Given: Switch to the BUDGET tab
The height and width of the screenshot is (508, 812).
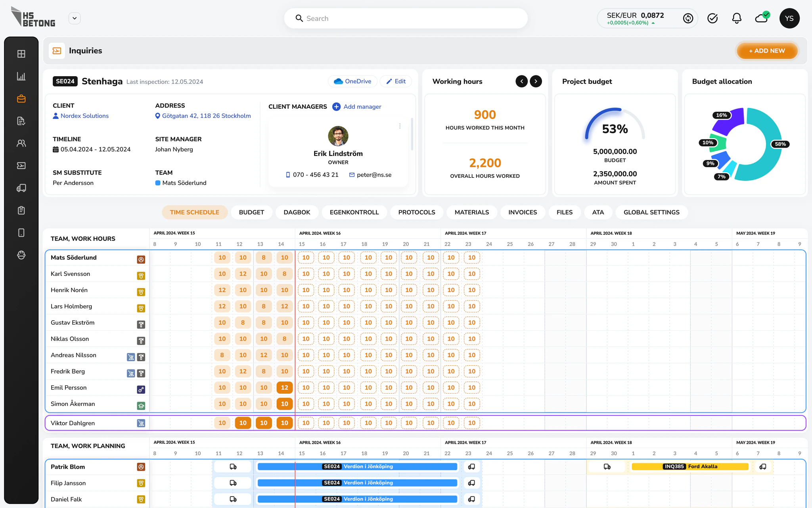Looking at the screenshot, I should pyautogui.click(x=251, y=212).
